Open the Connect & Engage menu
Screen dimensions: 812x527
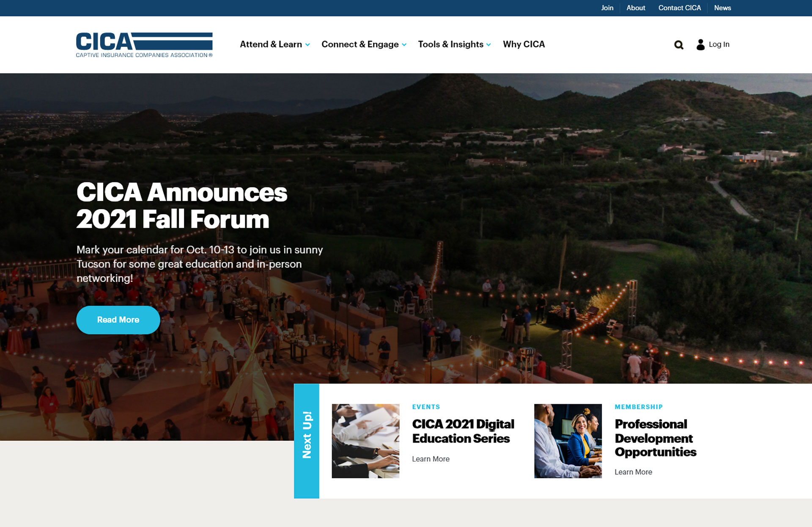[360, 44]
